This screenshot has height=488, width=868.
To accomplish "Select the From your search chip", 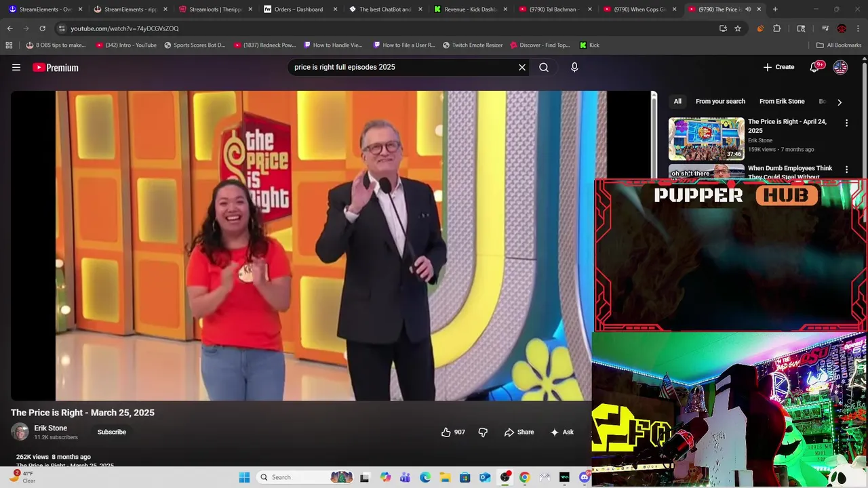I will tap(720, 102).
